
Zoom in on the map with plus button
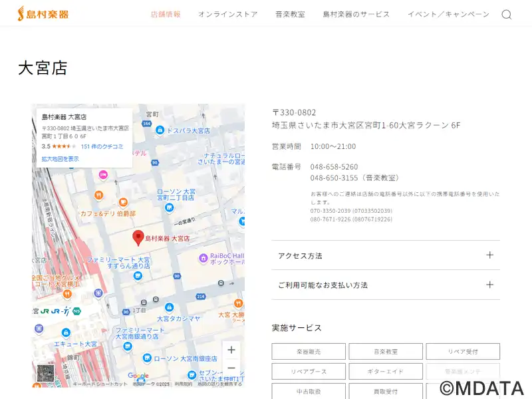coord(231,350)
